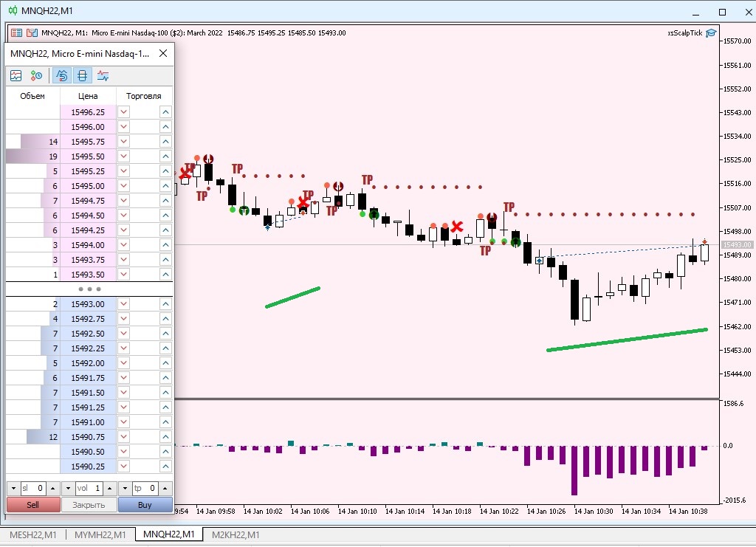The height and width of the screenshot is (547, 756).
Task: Select the 15495.50 price cell
Action: [x=88, y=156]
